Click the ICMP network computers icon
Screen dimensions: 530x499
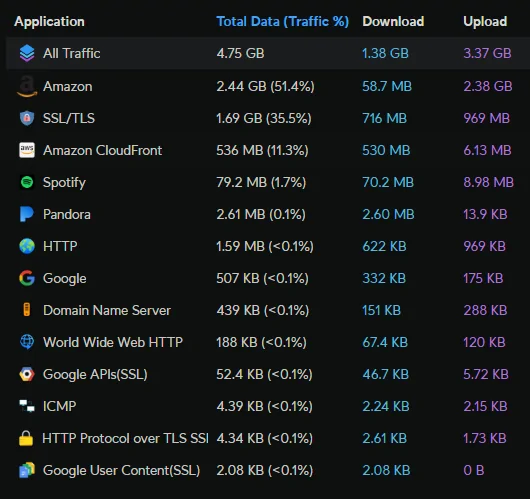pyautogui.click(x=27, y=406)
